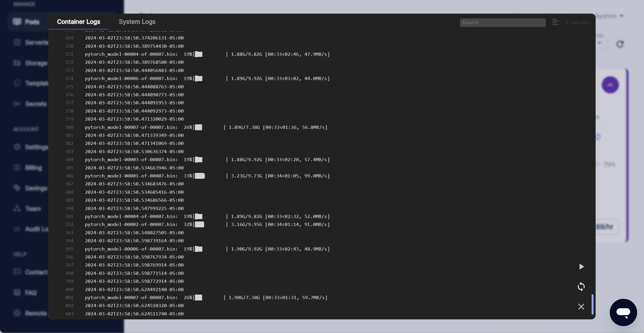This screenshot has height=333, width=644.
Task: Click log line 401 pytorch_model-00007 progress
Action: [x=206, y=298]
